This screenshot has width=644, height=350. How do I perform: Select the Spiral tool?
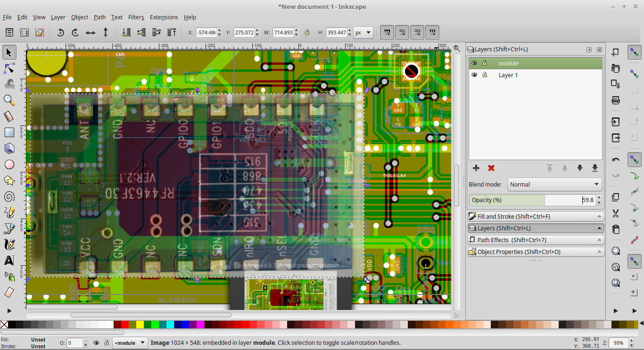click(x=9, y=196)
